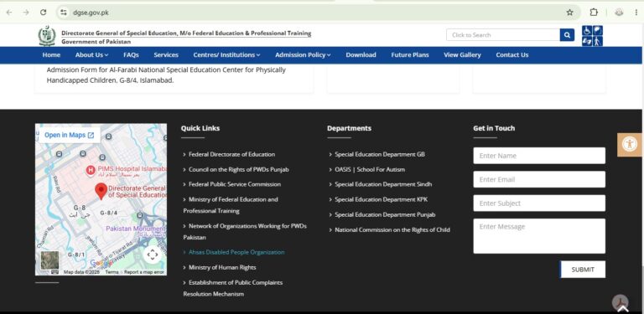Open Ministry of Federal Education and Professional Training
Screen dimensions: 644x314
[x=231, y=205]
